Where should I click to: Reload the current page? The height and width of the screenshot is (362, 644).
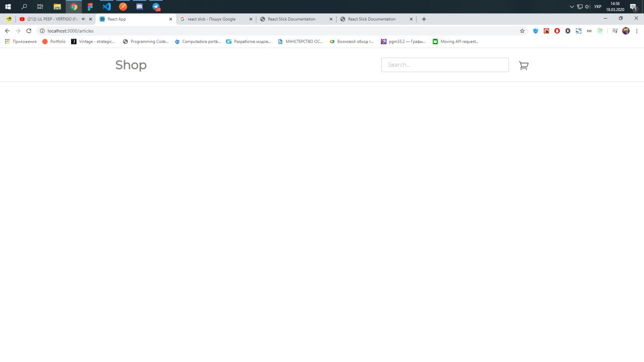point(29,31)
